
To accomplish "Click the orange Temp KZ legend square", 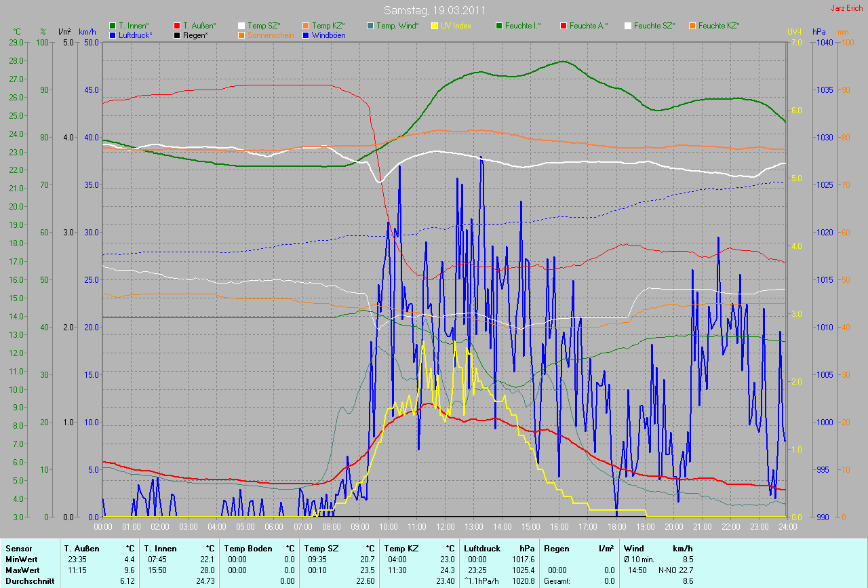I will click(306, 26).
